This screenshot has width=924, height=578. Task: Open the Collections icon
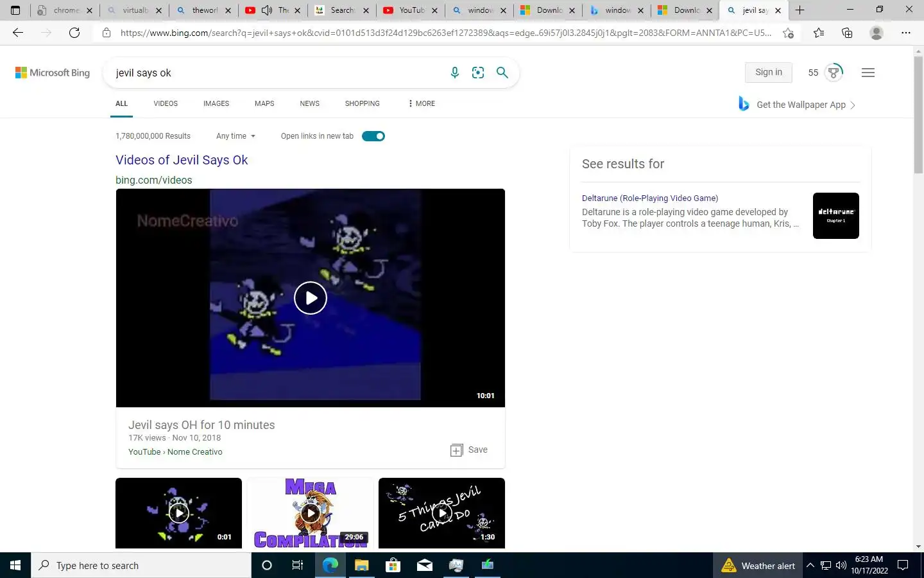847,33
